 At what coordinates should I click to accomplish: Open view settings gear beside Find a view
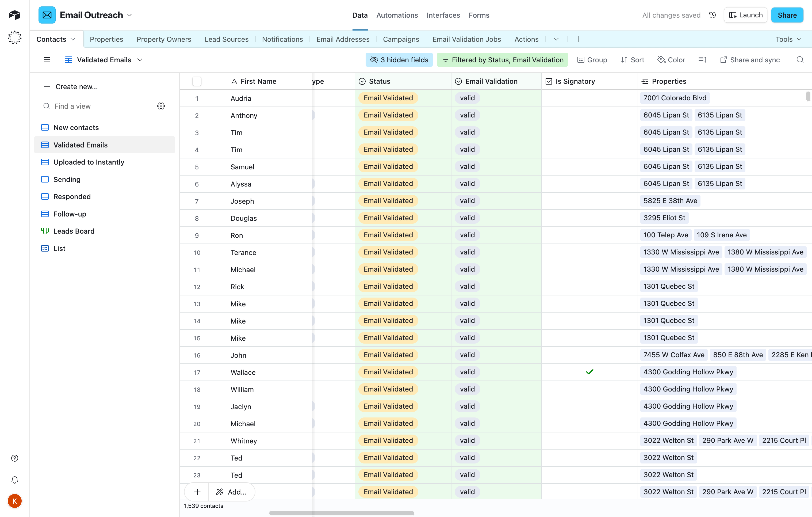point(161,106)
